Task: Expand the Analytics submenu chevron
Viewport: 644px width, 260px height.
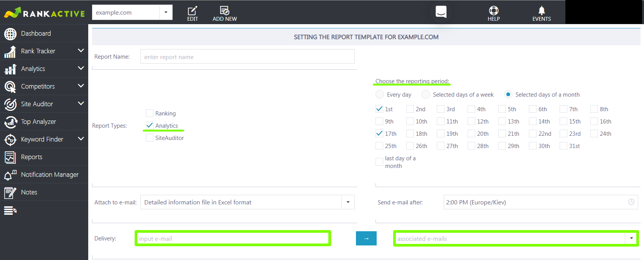Action: tap(81, 68)
